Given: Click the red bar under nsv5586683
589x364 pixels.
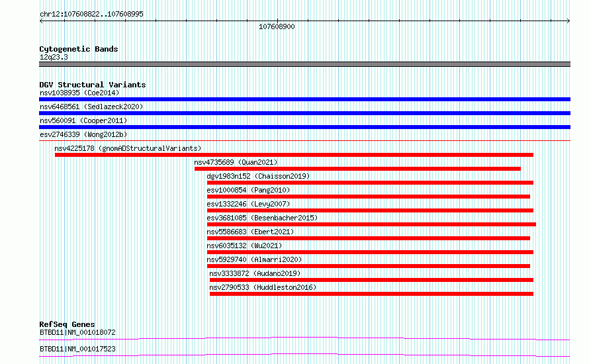Looking at the screenshot, I should pyautogui.click(x=369, y=238).
